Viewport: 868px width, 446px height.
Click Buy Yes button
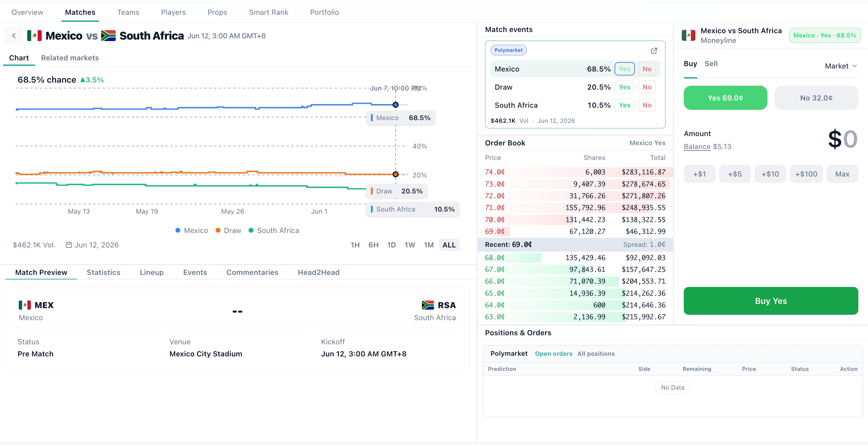tap(771, 301)
